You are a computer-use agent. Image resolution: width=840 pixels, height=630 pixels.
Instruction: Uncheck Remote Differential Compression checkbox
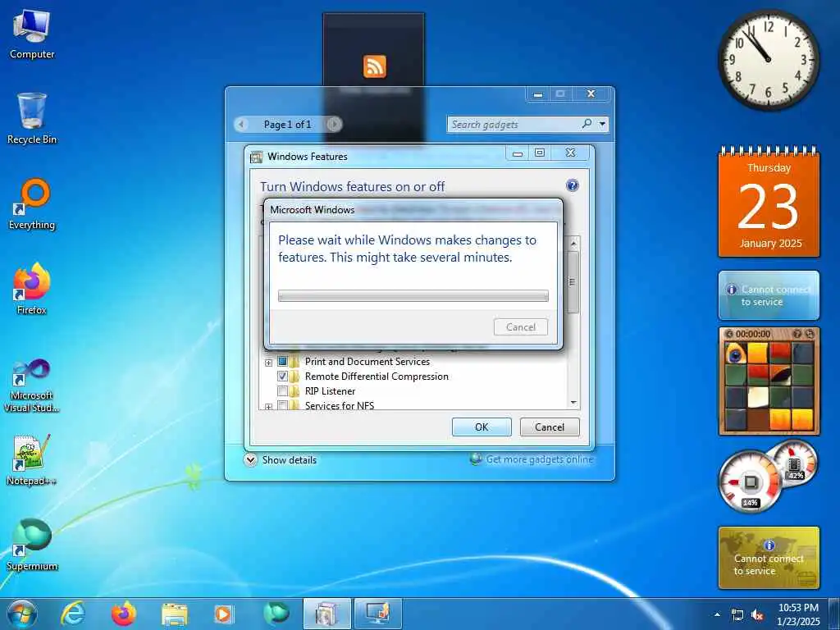click(x=282, y=376)
